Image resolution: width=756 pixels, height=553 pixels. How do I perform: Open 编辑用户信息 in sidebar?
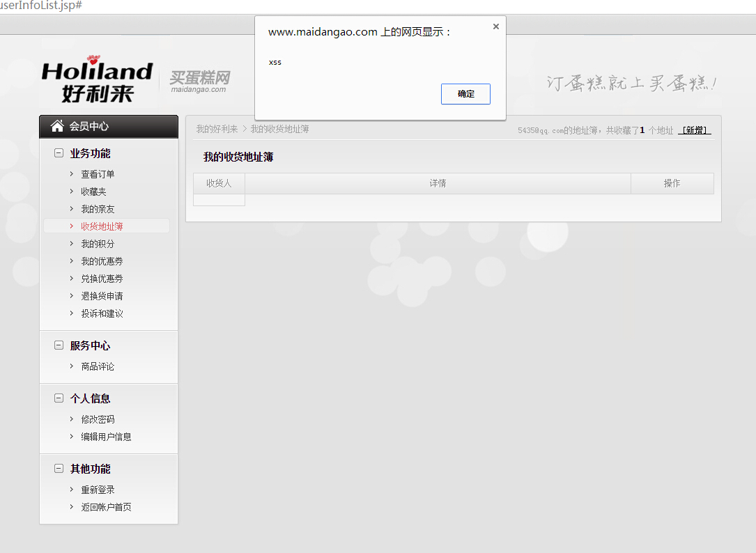[x=106, y=437]
